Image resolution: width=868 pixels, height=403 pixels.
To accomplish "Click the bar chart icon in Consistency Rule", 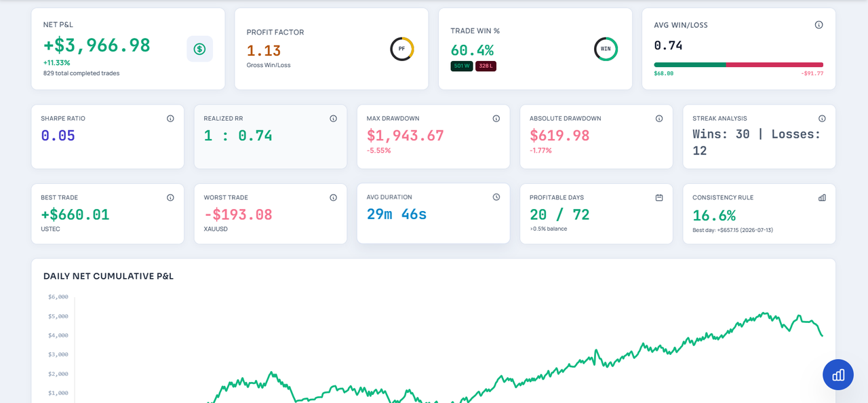I will click(822, 197).
